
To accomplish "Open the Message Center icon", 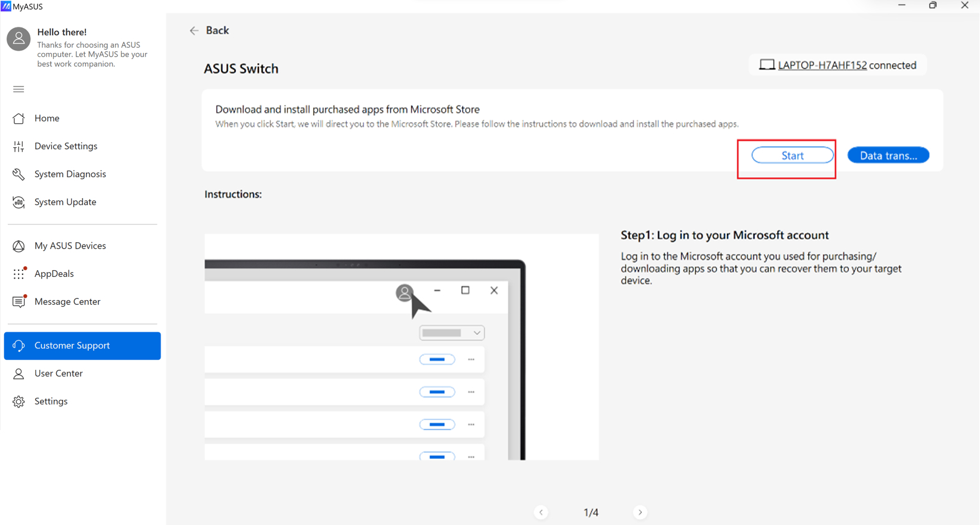I will click(19, 302).
